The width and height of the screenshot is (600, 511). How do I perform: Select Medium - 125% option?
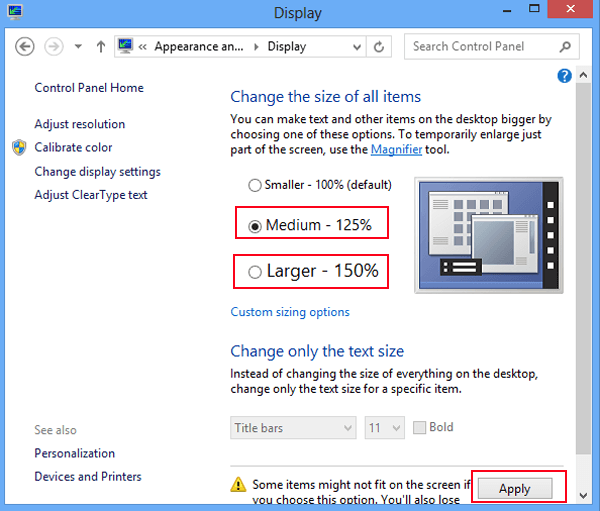(x=310, y=225)
